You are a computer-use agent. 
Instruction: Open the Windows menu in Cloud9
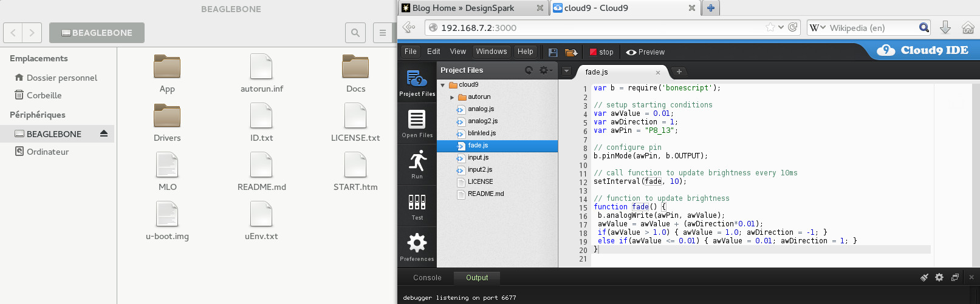click(x=492, y=52)
